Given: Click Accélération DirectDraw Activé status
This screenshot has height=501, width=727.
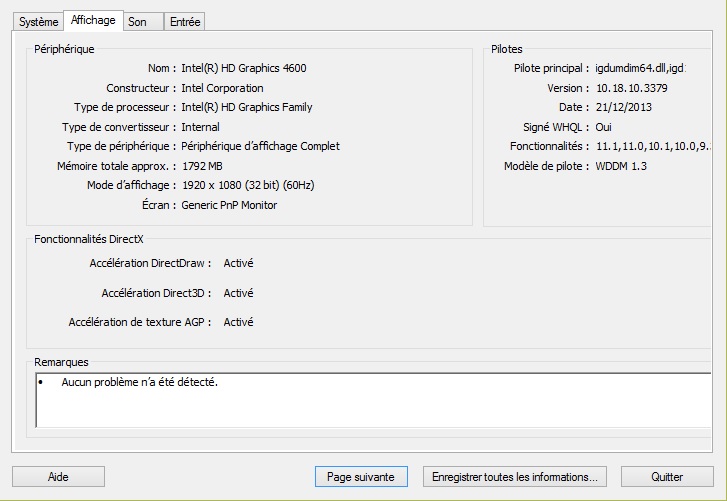Looking at the screenshot, I should (x=238, y=263).
